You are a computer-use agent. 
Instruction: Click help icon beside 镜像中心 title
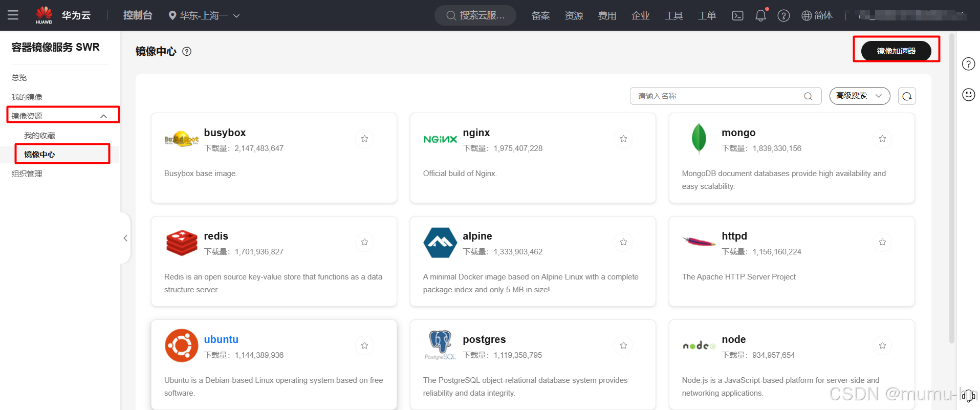(187, 51)
